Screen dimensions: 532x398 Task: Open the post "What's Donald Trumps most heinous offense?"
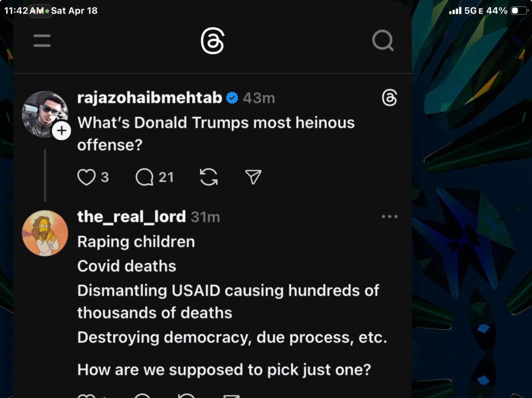point(216,134)
